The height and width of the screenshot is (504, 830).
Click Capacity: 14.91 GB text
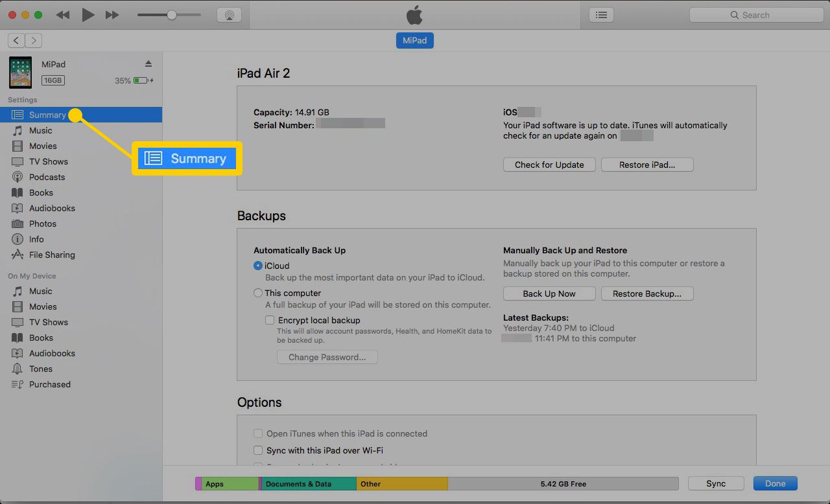[x=291, y=112]
